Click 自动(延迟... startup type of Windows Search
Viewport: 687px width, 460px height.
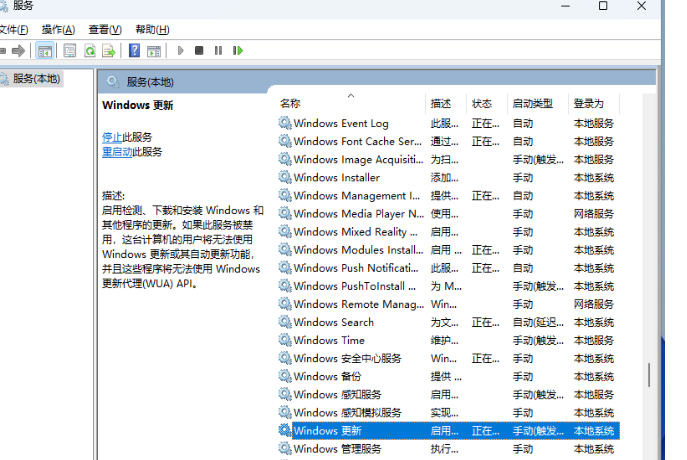pyautogui.click(x=538, y=322)
